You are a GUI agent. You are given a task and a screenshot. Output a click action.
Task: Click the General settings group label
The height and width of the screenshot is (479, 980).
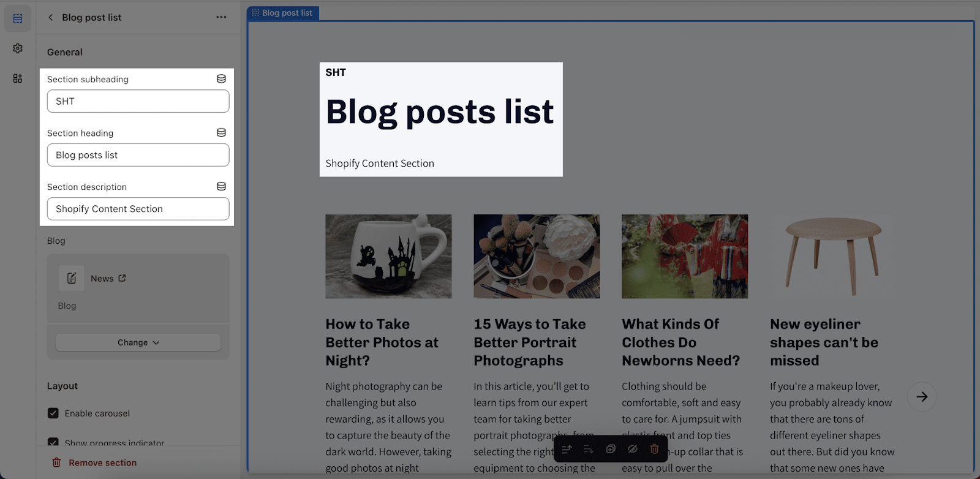pos(65,52)
